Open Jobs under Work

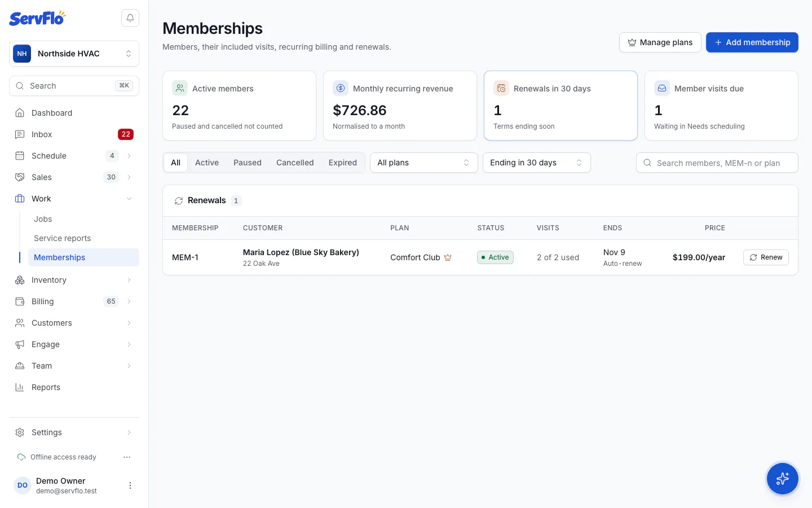(83, 219)
